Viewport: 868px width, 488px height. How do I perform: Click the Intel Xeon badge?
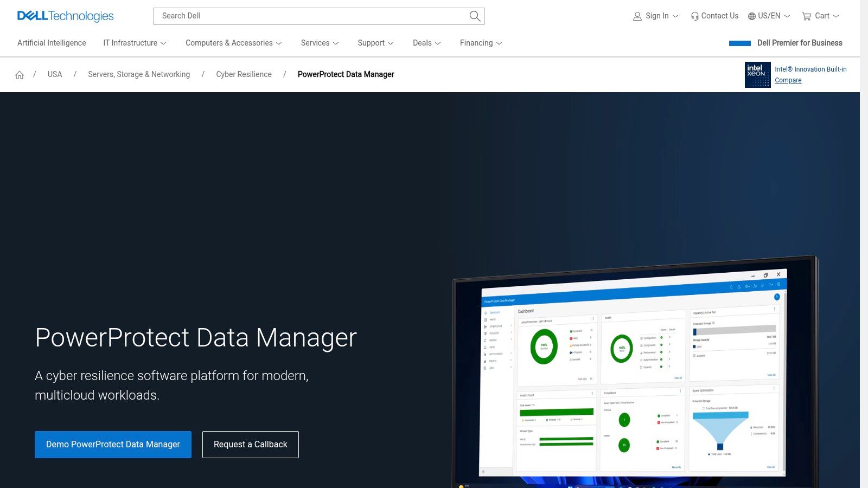pos(757,75)
